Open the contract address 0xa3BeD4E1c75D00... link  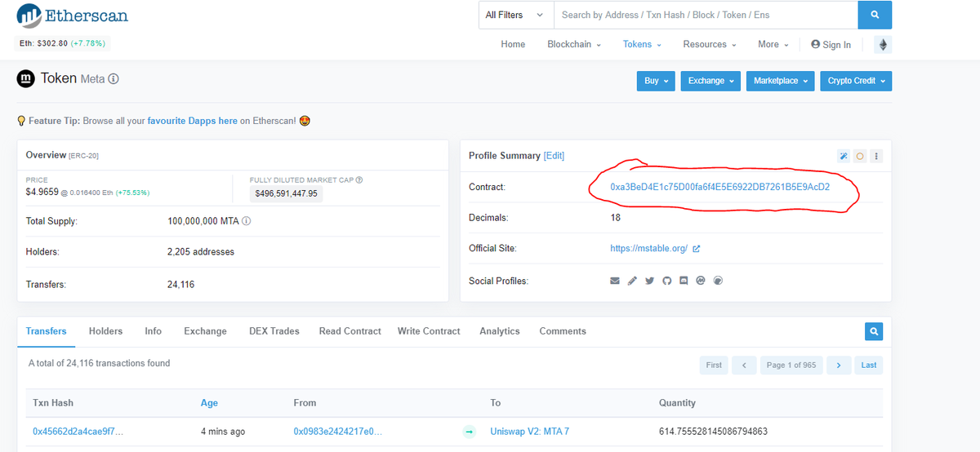click(x=719, y=187)
